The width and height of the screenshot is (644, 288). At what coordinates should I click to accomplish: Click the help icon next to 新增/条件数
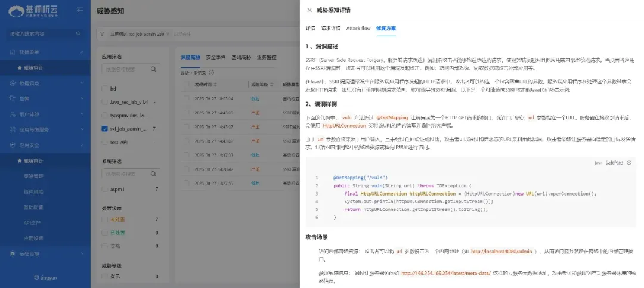click(211, 73)
